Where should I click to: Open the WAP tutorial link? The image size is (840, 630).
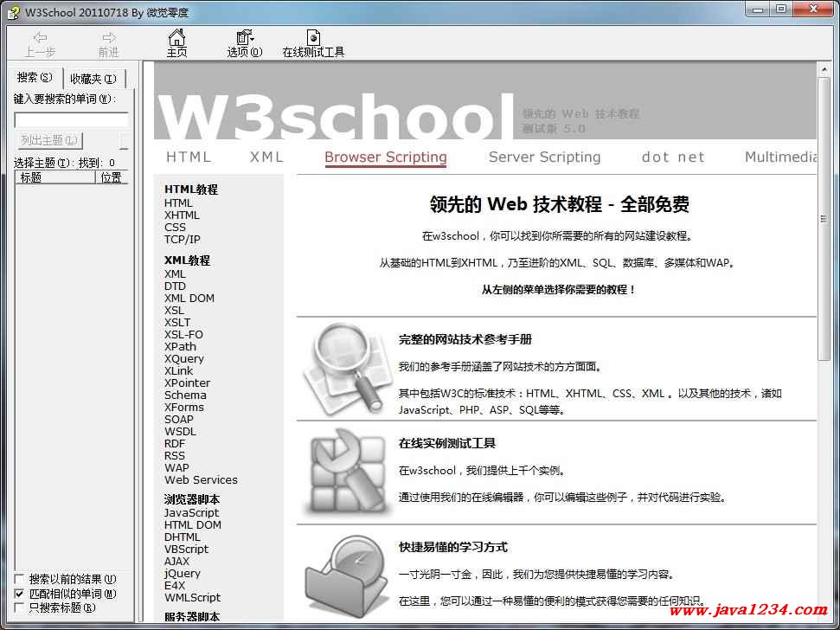point(176,467)
